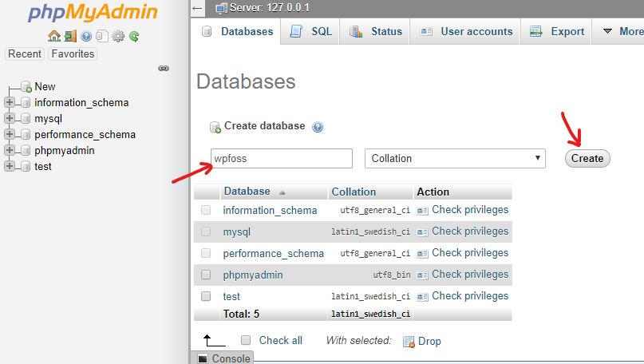
Task: Click the Console bar icon
Action: [203, 358]
